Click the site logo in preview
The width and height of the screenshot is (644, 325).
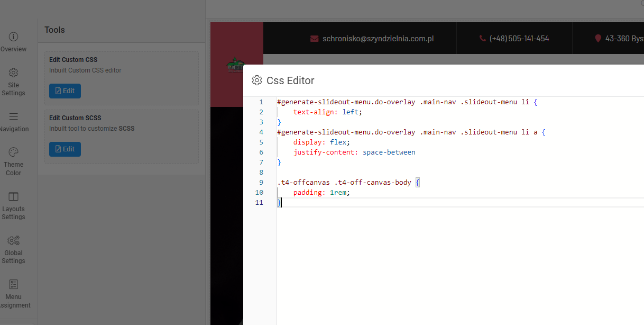(x=236, y=65)
